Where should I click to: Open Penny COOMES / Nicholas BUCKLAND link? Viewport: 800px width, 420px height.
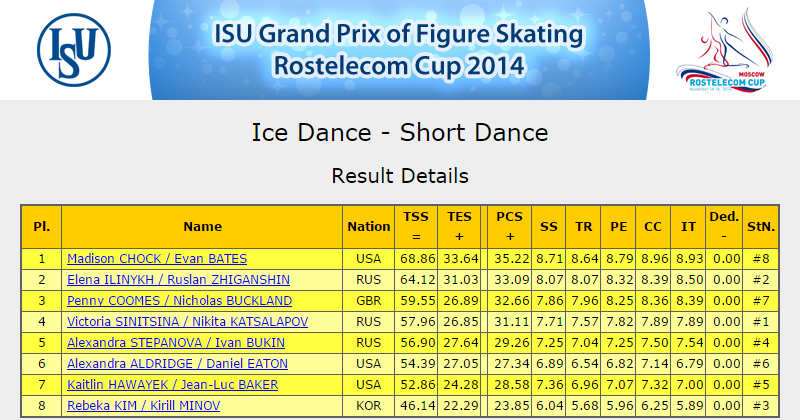tap(180, 301)
